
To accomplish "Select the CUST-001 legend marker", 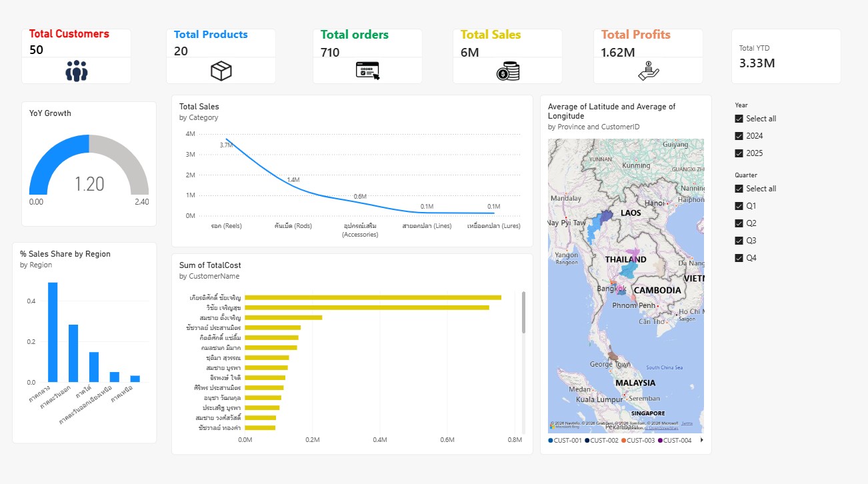I will click(x=551, y=440).
